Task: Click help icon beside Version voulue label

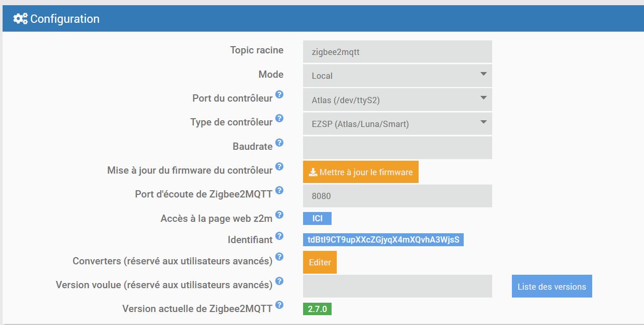Action: click(x=279, y=281)
